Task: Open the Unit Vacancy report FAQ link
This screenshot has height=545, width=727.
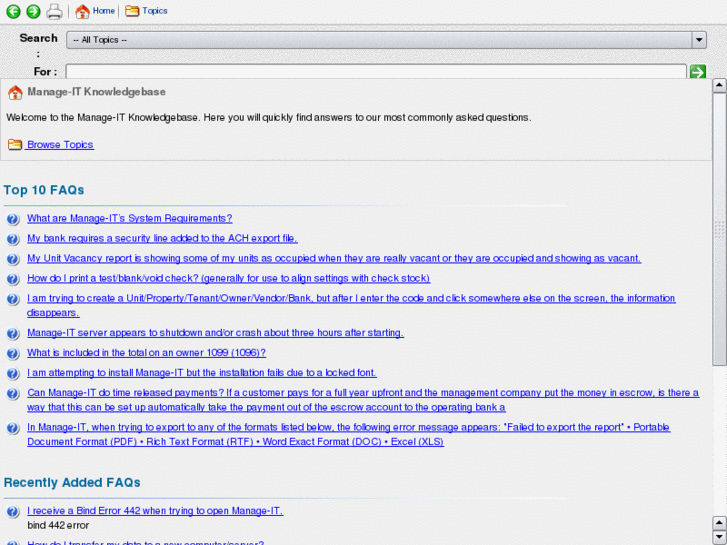Action: coord(334,258)
